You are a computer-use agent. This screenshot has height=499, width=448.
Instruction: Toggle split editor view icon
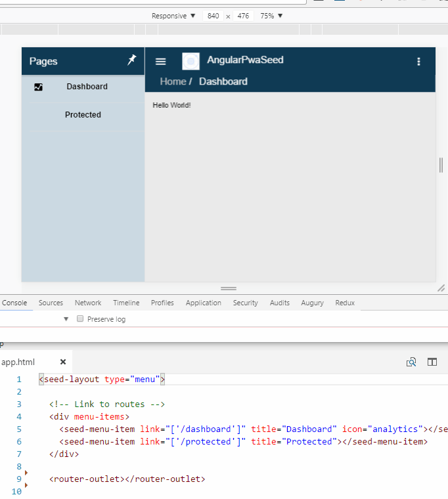432,362
